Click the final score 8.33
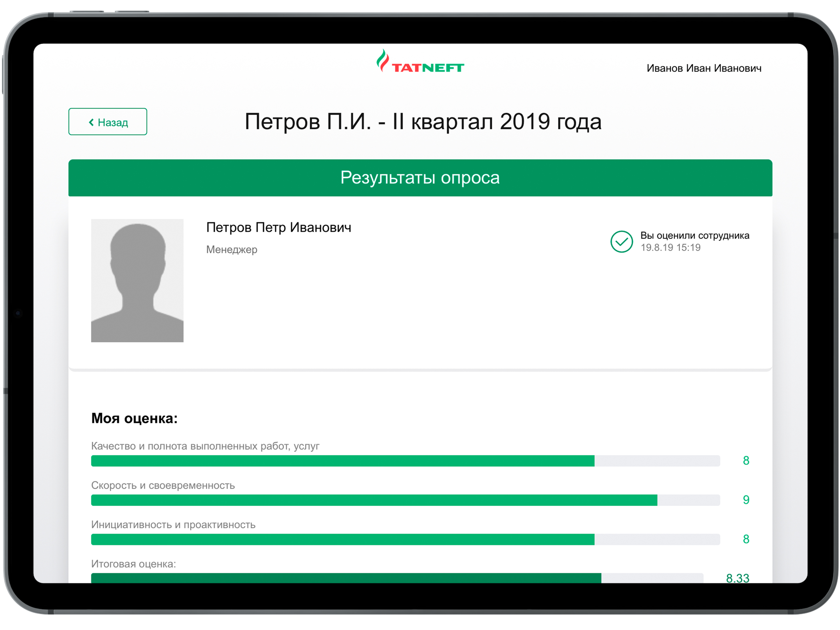Viewport: 840px width, 630px height. click(x=738, y=578)
